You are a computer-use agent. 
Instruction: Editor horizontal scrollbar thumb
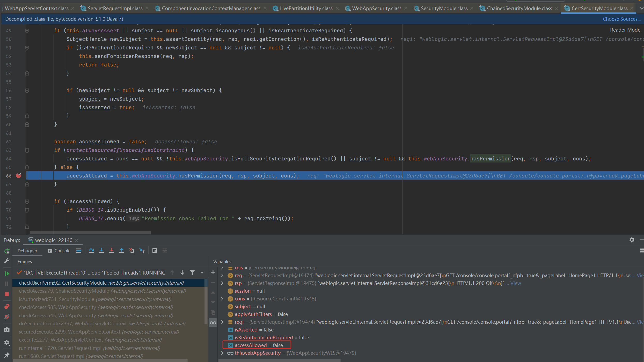coord(90,233)
